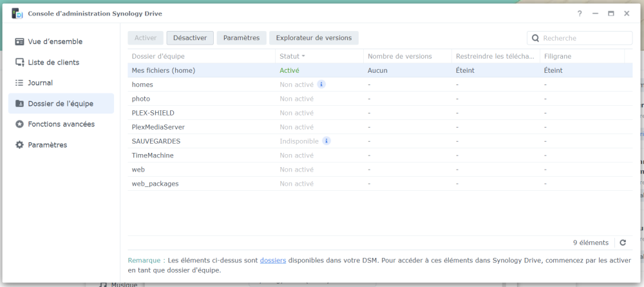Select the TimeMachine folder row
The width and height of the screenshot is (644, 287).
tap(380, 155)
